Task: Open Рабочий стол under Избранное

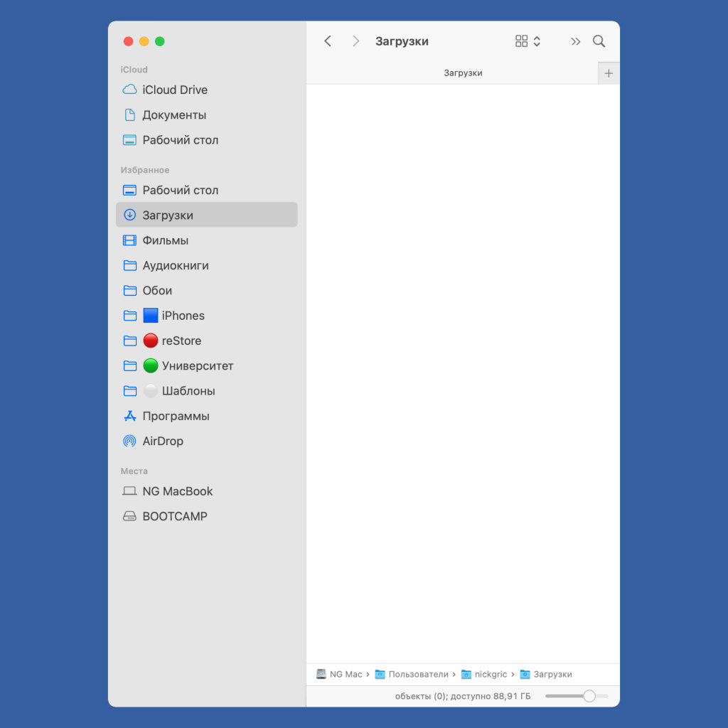Action: click(x=206, y=190)
